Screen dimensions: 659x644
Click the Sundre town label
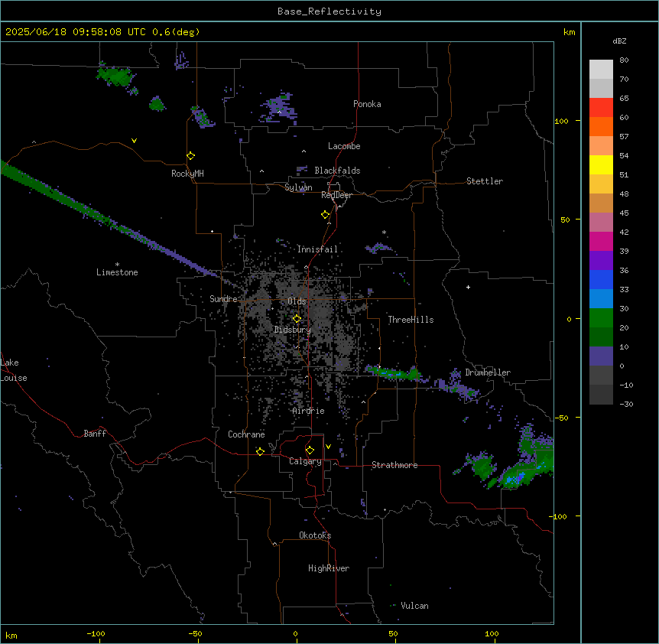(x=223, y=299)
